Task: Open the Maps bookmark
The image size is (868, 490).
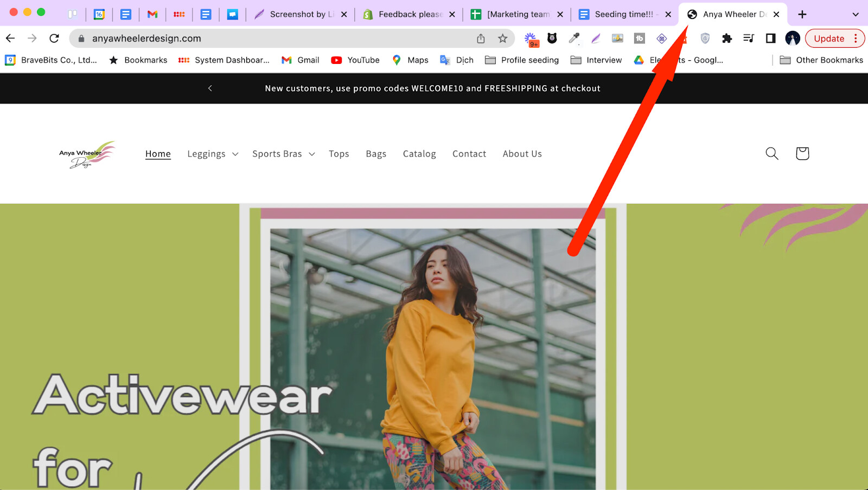Action: [x=410, y=60]
